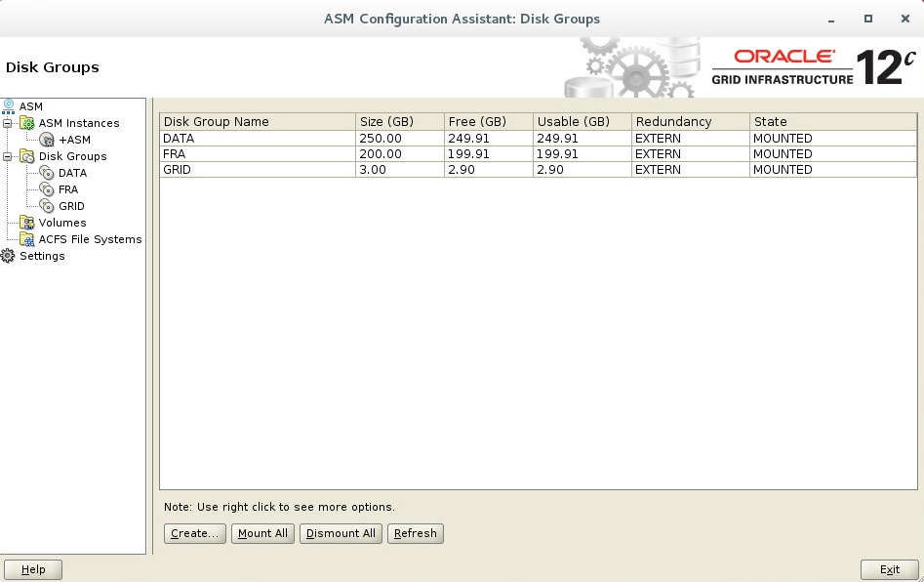
Task: Click the GRID disk group tree icon
Action: [x=47, y=206]
